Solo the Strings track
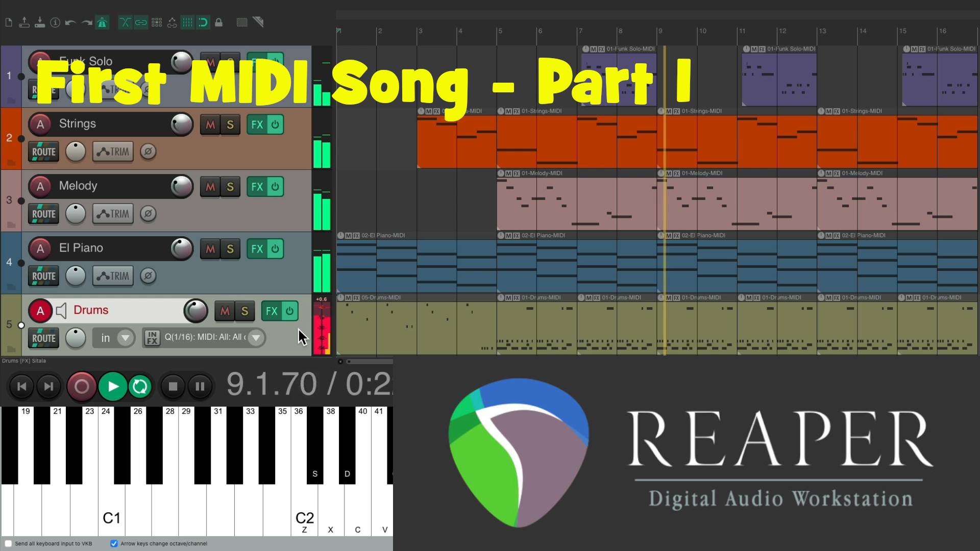 (x=230, y=124)
